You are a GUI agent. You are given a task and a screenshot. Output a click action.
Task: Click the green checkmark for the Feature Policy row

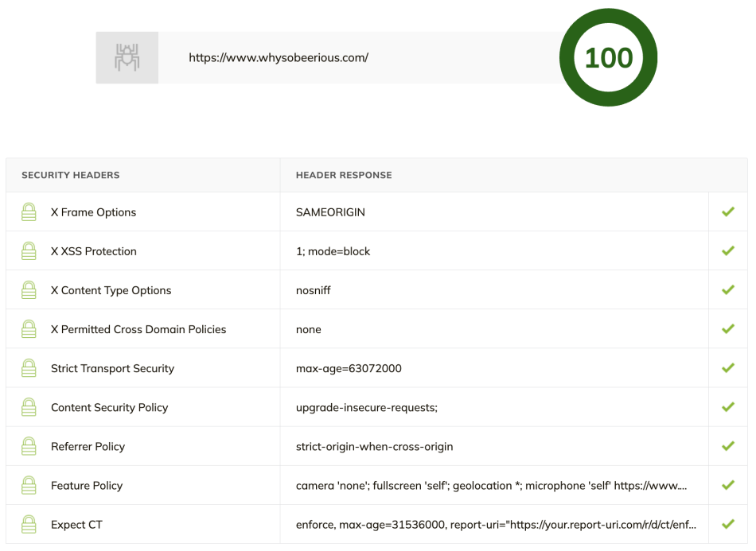point(727,485)
